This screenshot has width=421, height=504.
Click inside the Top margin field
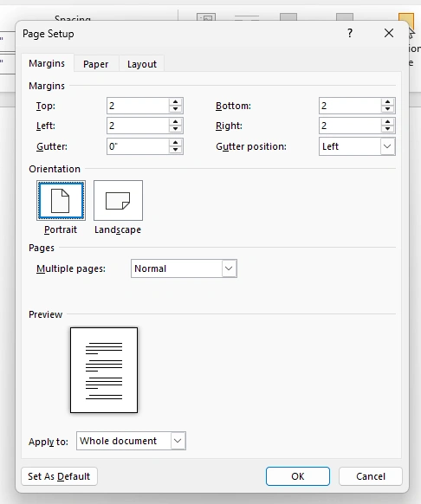pyautogui.click(x=138, y=106)
